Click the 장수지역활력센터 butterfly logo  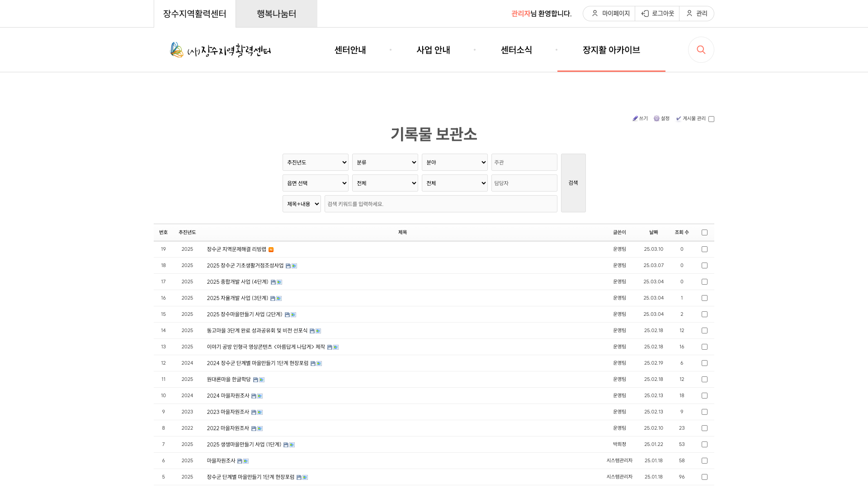pyautogui.click(x=220, y=50)
